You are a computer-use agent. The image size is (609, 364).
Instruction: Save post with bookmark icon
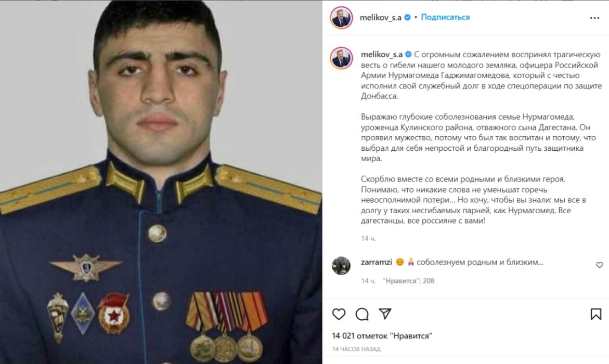click(596, 314)
